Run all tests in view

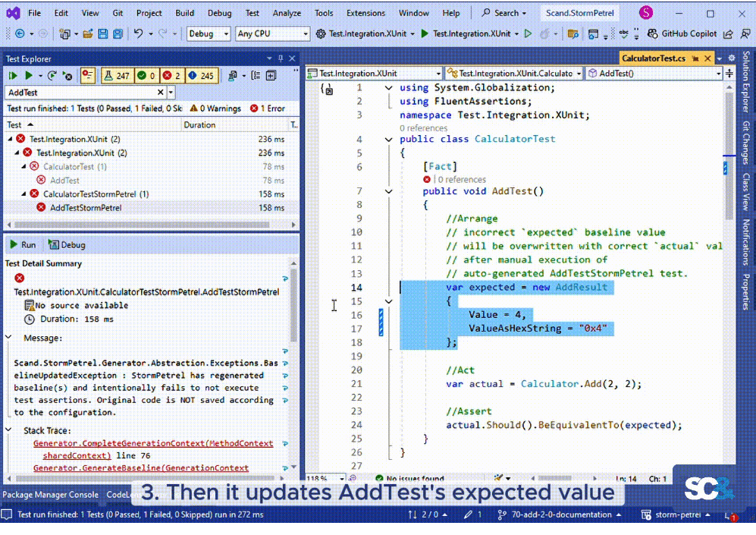(13, 76)
